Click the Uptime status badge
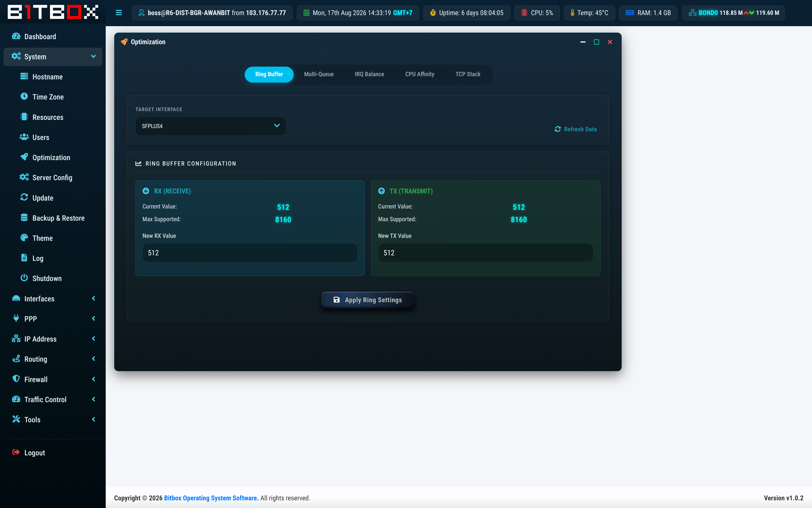 point(466,13)
